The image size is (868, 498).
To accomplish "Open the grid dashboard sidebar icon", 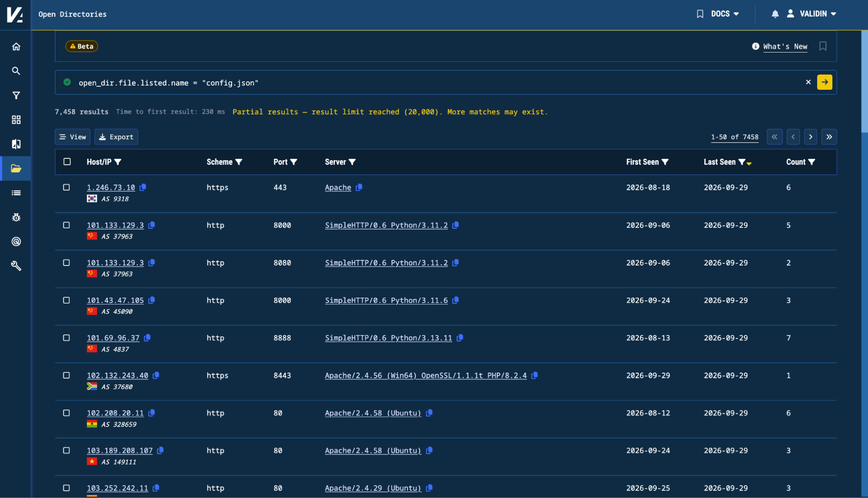I will click(16, 120).
